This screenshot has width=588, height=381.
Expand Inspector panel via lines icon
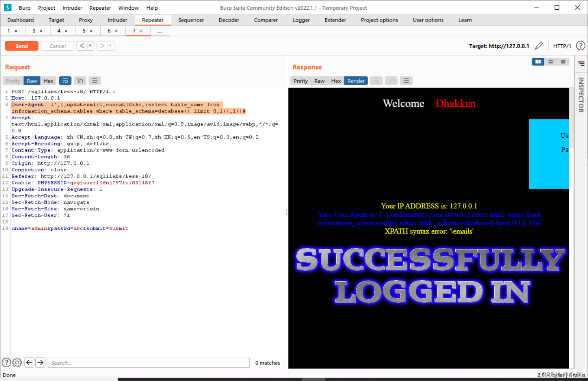point(581,64)
